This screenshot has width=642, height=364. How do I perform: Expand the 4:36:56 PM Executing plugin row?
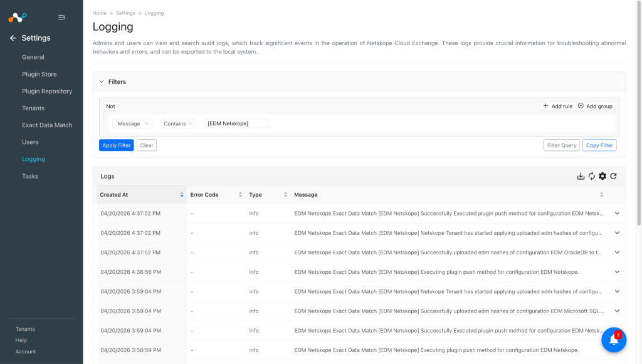click(617, 272)
